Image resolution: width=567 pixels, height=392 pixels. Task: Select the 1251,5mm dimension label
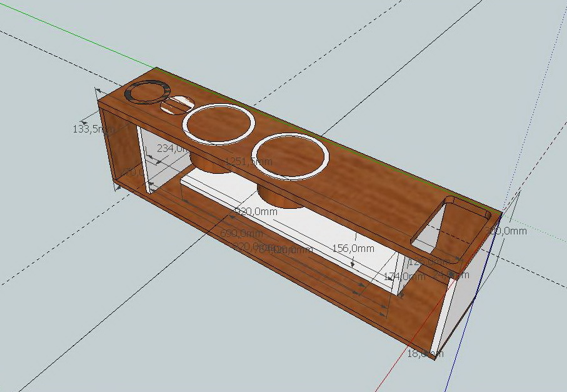(x=248, y=161)
